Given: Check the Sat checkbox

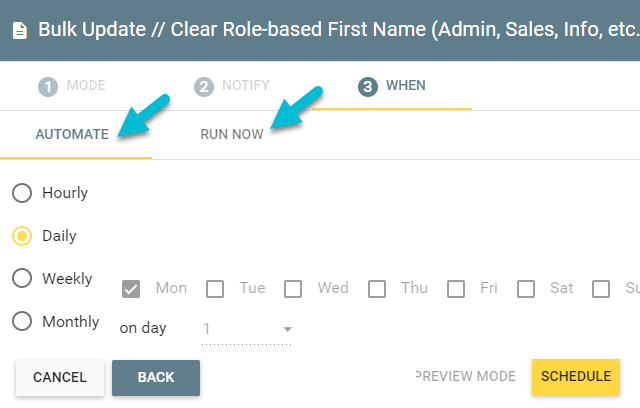Looking at the screenshot, I should click(526, 289).
